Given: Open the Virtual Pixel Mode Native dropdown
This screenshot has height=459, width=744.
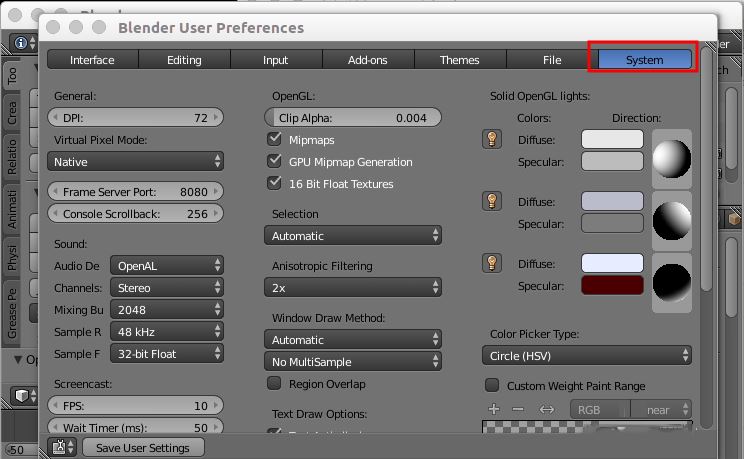Looking at the screenshot, I should (x=135, y=161).
